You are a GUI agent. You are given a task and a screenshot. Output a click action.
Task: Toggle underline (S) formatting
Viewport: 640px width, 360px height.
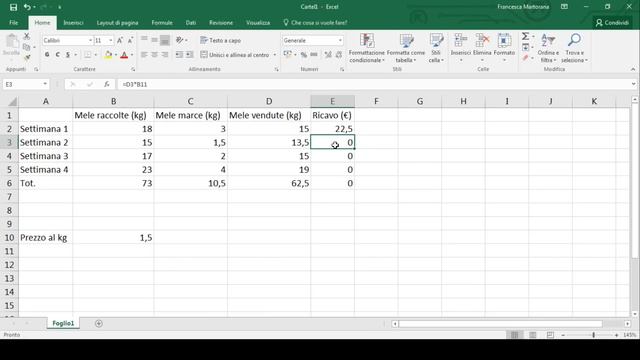(x=68, y=55)
